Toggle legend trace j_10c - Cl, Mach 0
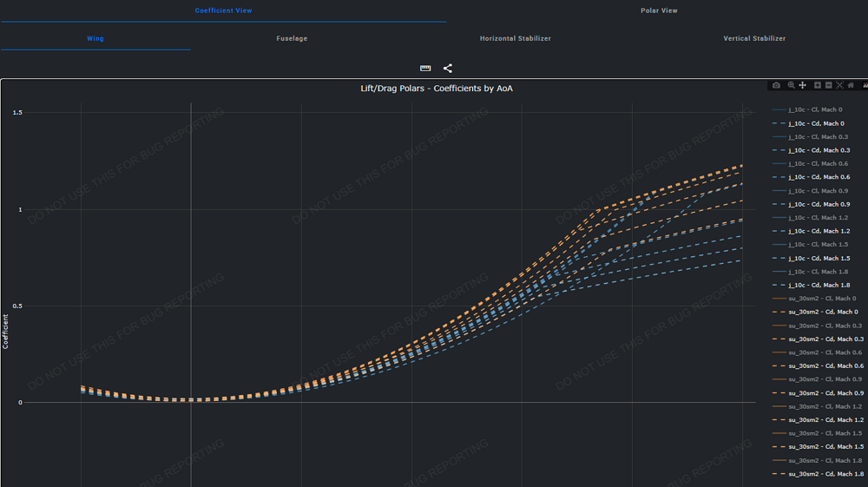Image resolution: width=868 pixels, height=487 pixels. click(814, 110)
